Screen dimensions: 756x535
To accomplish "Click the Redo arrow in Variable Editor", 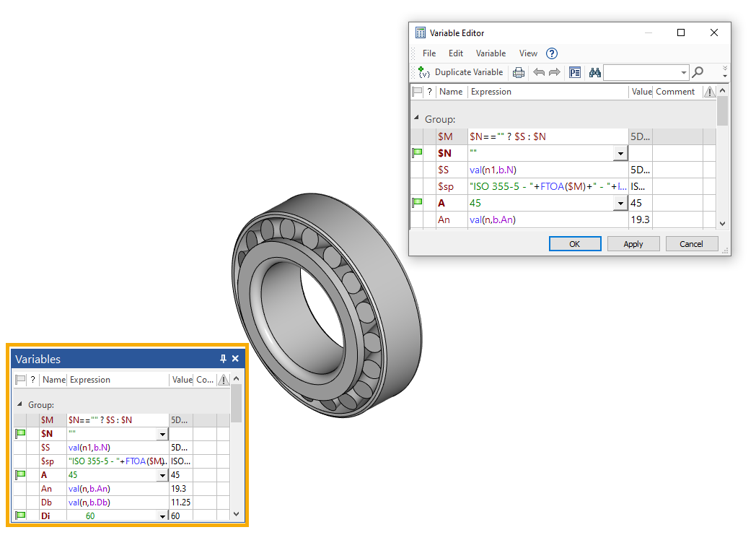I will point(555,72).
